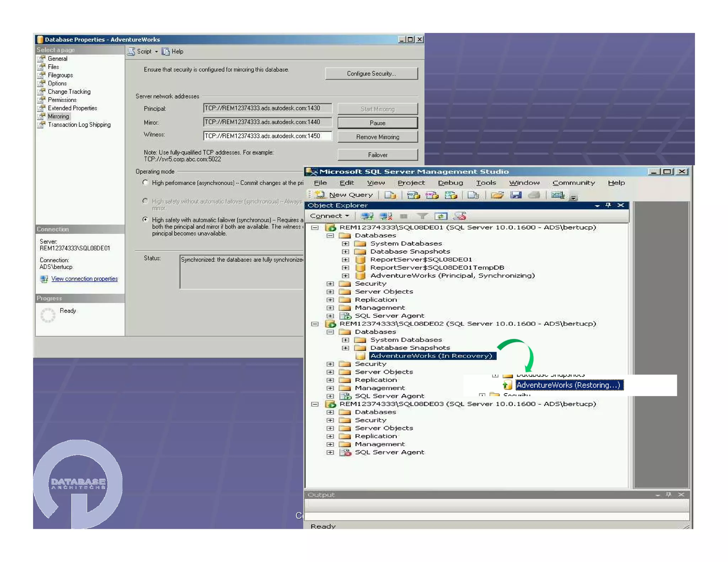Open View connection properties link
The height and width of the screenshot is (562, 728).
tap(85, 279)
